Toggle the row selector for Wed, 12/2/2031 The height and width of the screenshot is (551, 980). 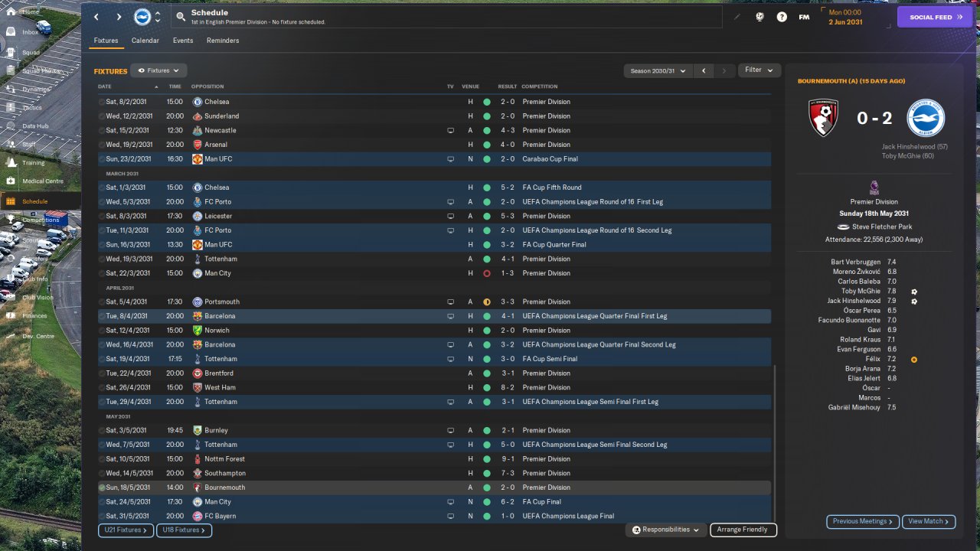102,116
